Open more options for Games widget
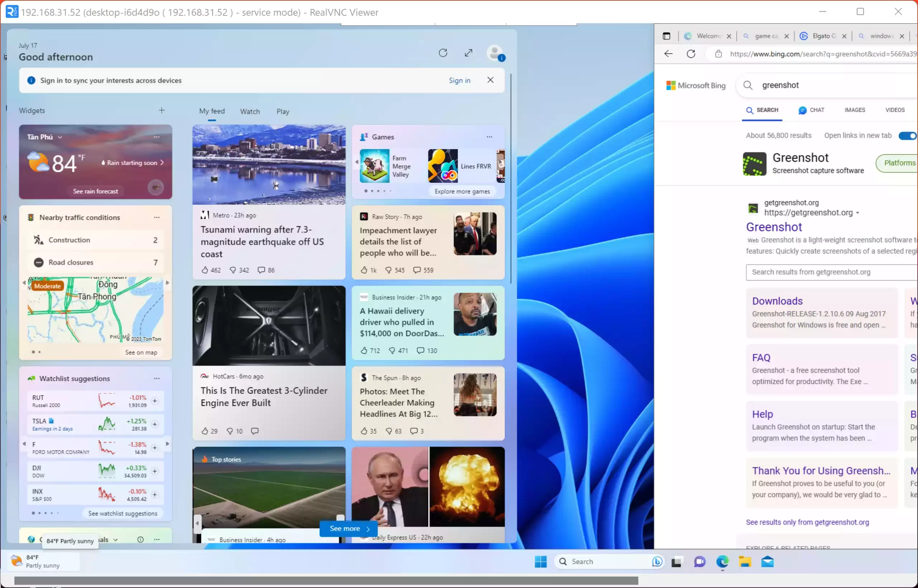Viewport: 918px width, 588px height. coord(489,137)
